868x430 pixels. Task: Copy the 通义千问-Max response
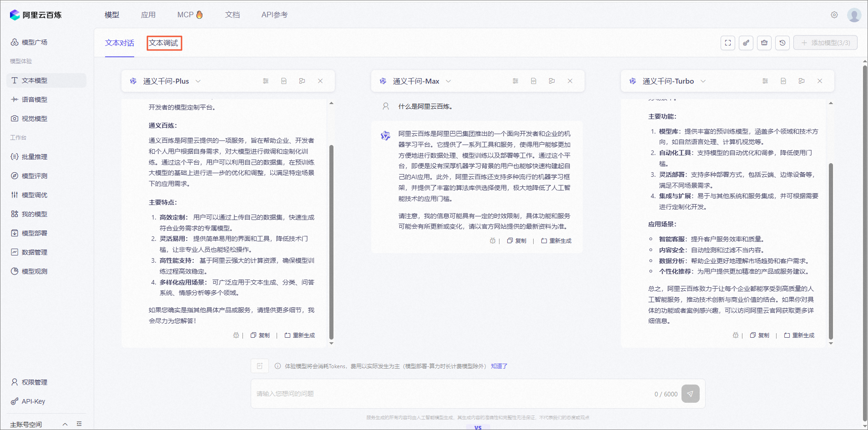516,241
